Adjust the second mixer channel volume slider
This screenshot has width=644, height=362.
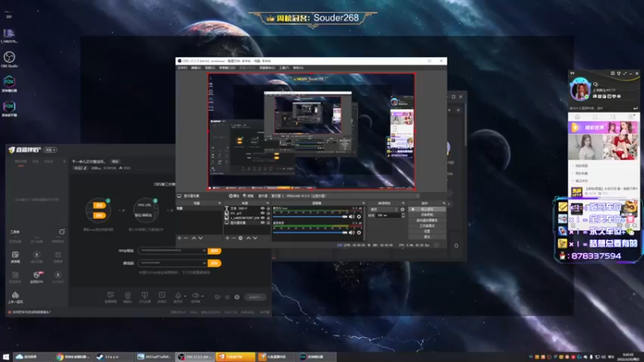310,232
